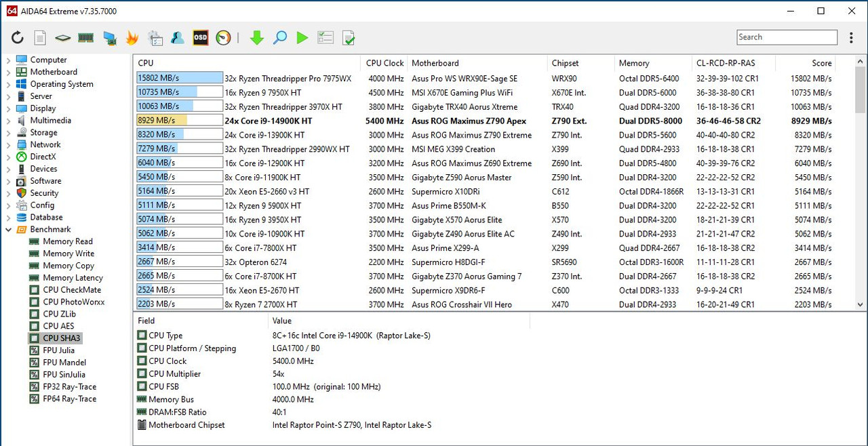Open the CPU AES benchmark
Viewport: 868px width, 446px height.
(x=58, y=326)
